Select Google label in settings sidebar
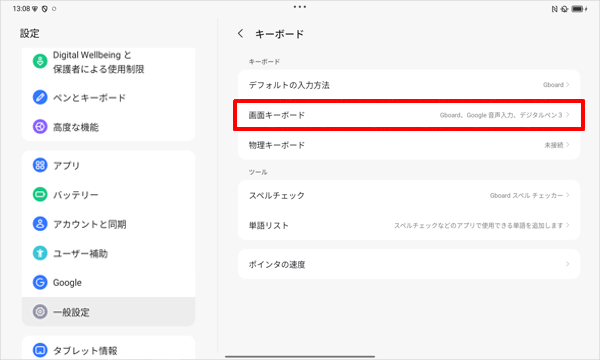 click(67, 283)
